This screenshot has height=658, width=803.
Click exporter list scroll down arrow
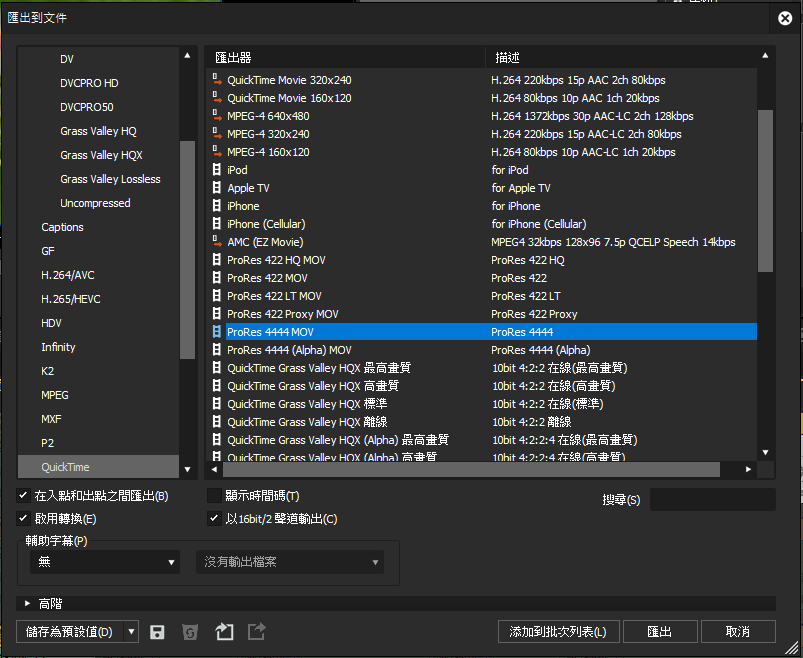tap(765, 452)
